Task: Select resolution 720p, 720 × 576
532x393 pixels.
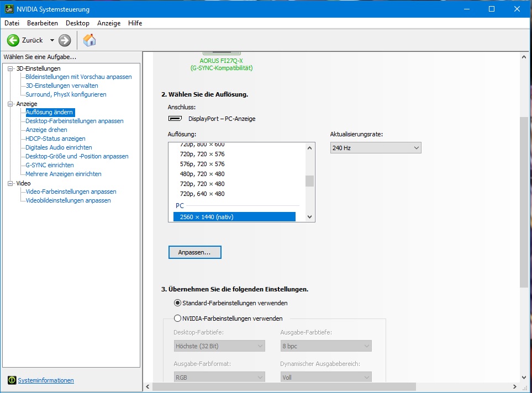Action: 202,154
